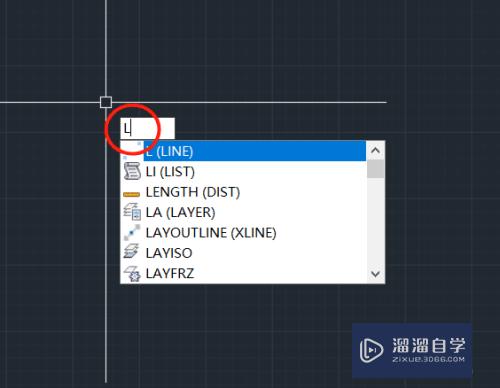Select the LAYISO command entry
The width and height of the screenshot is (500, 388).
(x=243, y=253)
